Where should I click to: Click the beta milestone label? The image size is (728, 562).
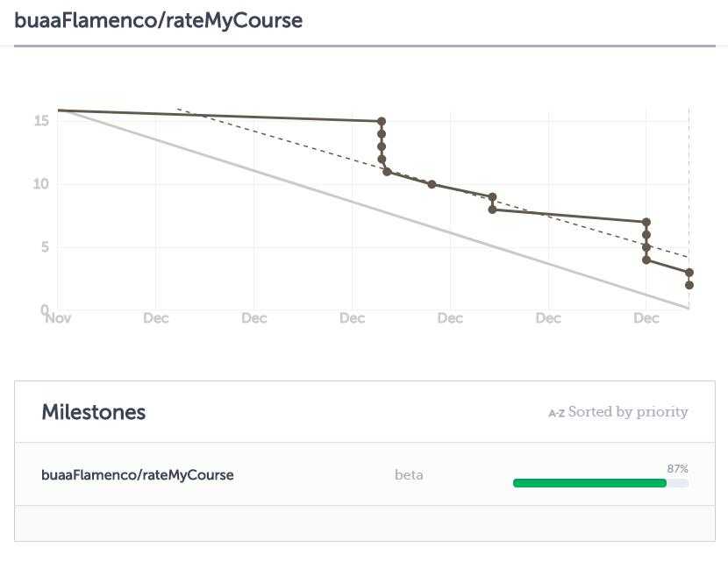pyautogui.click(x=409, y=474)
